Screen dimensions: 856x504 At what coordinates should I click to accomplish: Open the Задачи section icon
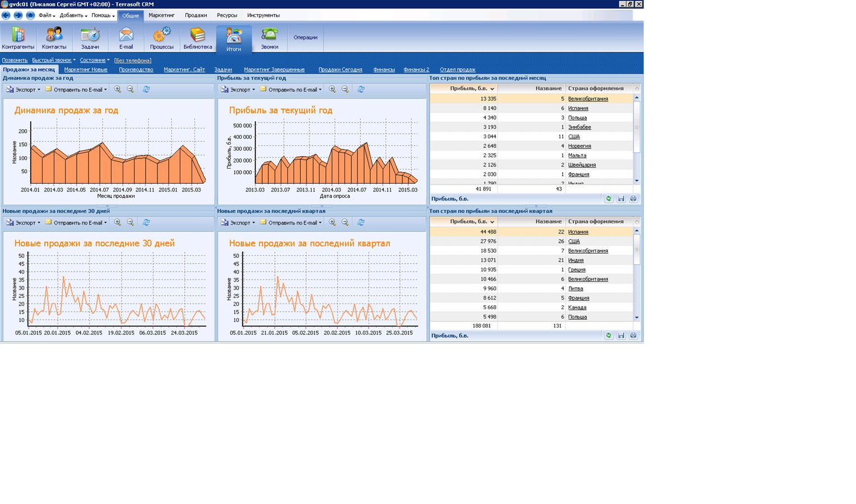[90, 38]
